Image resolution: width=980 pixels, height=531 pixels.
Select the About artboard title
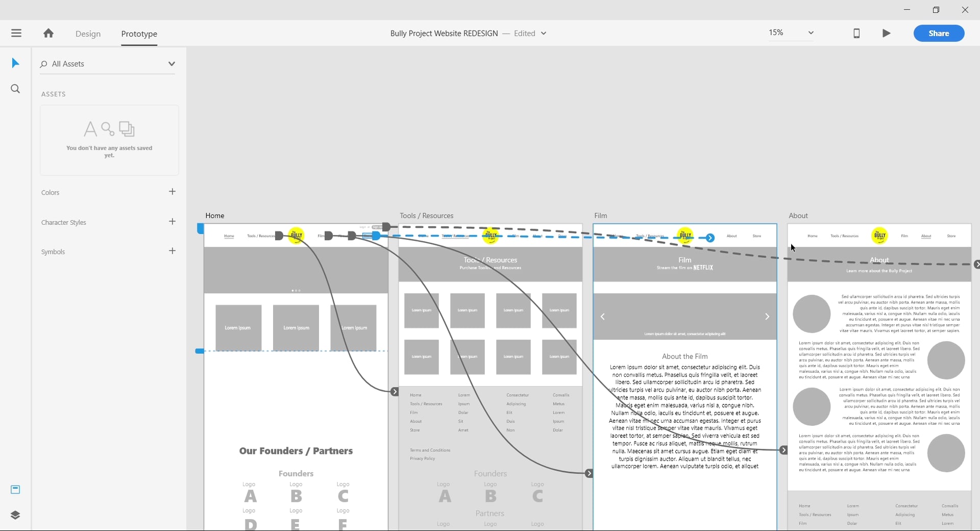click(x=798, y=215)
